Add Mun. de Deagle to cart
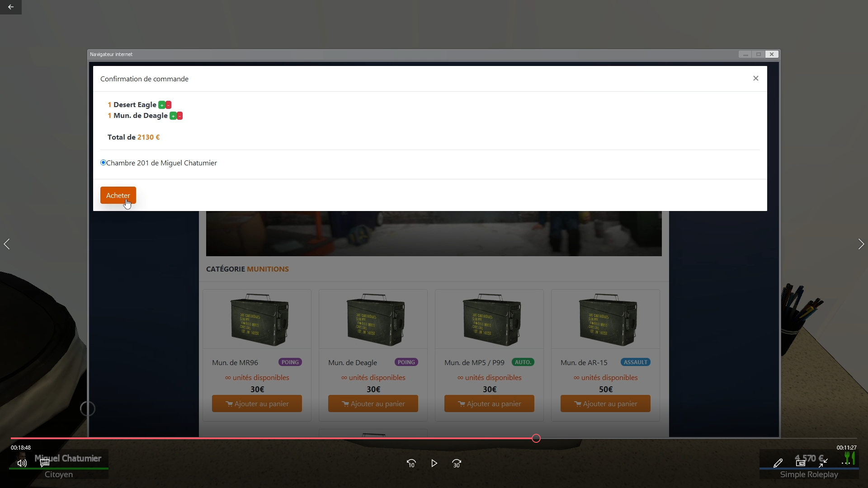This screenshot has width=868, height=488. tap(373, 404)
